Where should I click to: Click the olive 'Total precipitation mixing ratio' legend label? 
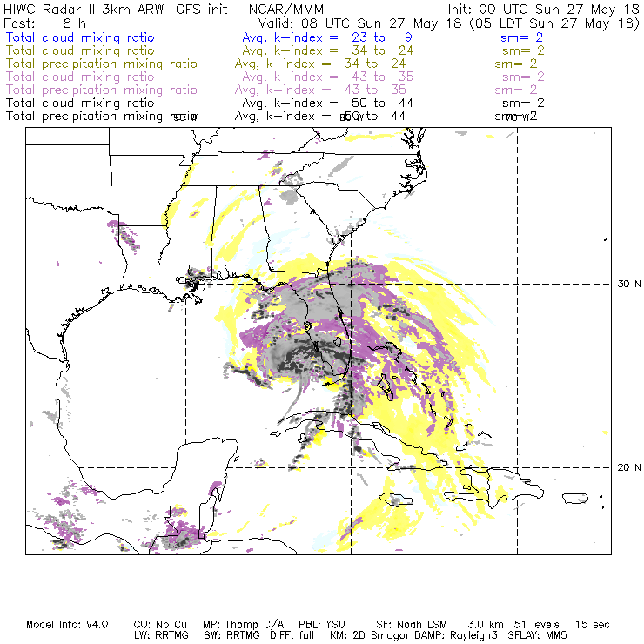coord(102,64)
